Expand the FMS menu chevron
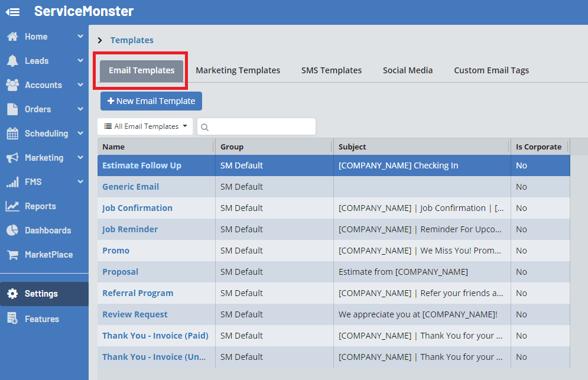Image resolution: width=588 pixels, height=380 pixels. point(80,182)
